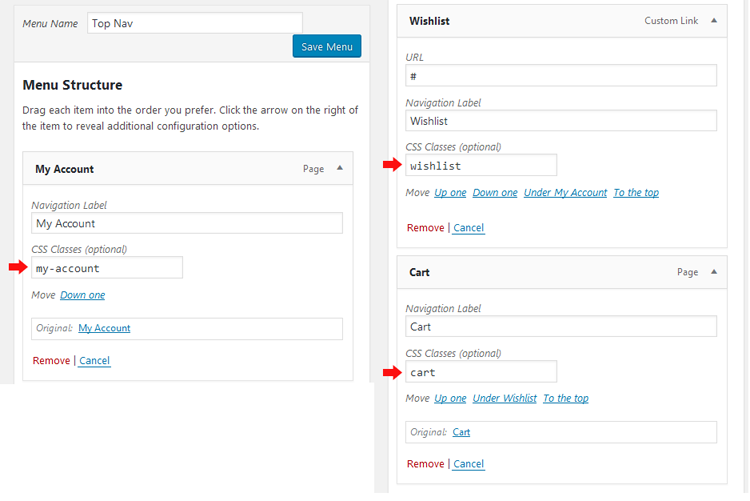Collapse the My Account menu item arrow

(340, 169)
